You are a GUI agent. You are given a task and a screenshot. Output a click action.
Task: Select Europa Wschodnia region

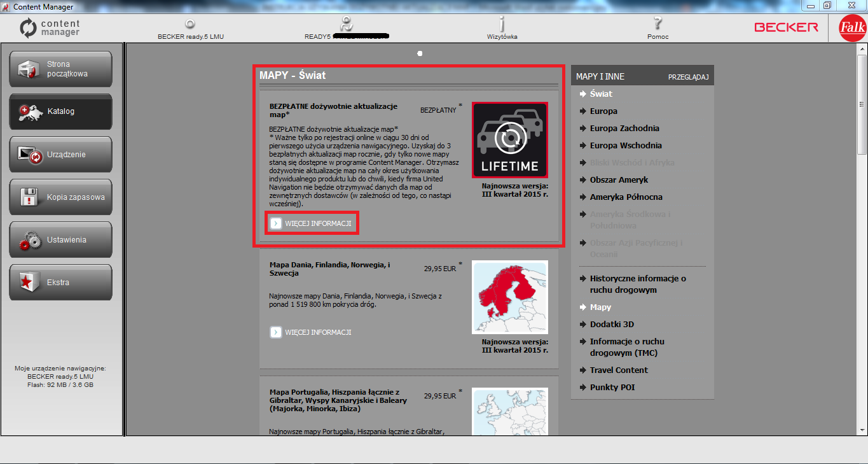[626, 145]
